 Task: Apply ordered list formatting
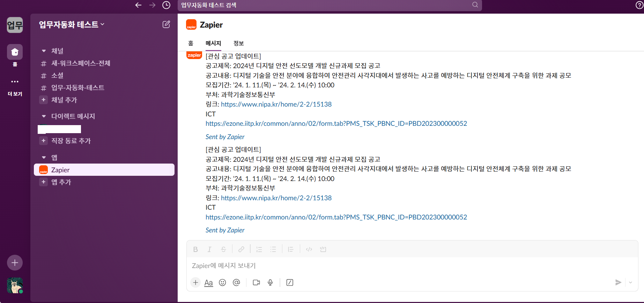(259, 249)
